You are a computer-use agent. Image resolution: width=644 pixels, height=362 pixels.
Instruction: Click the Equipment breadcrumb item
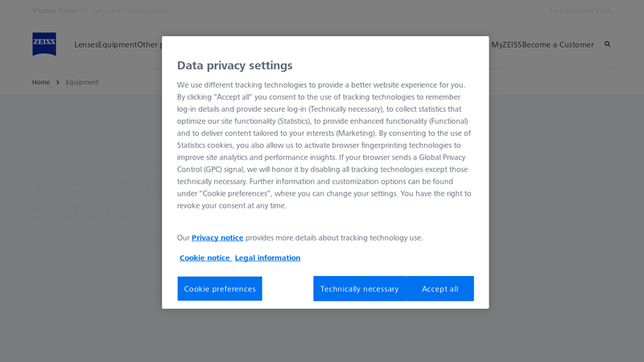pyautogui.click(x=82, y=82)
